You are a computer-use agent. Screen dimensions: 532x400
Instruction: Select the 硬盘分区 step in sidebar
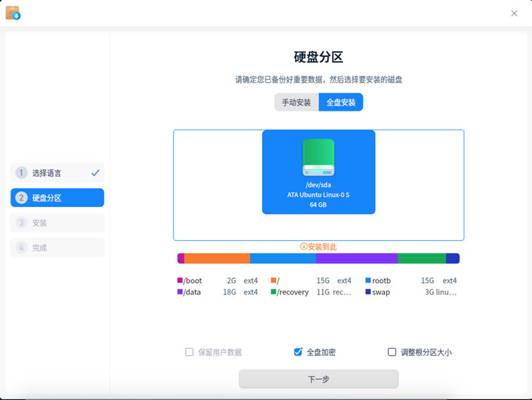click(x=57, y=198)
